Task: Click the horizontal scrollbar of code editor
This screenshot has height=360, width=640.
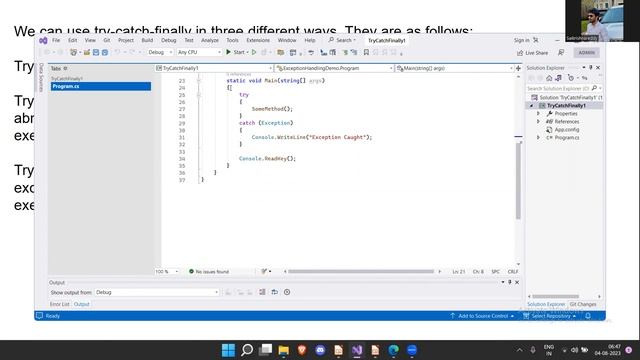Action: [361, 271]
